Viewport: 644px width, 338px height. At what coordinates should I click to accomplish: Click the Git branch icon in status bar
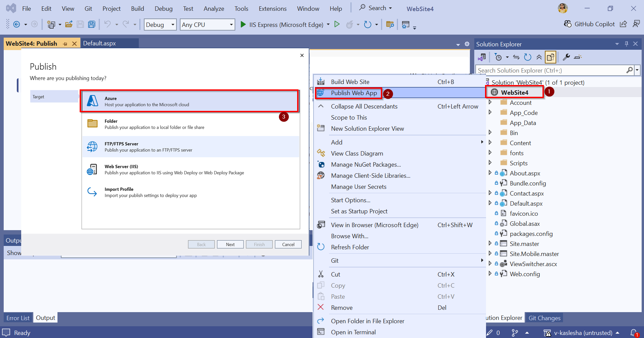click(515, 333)
